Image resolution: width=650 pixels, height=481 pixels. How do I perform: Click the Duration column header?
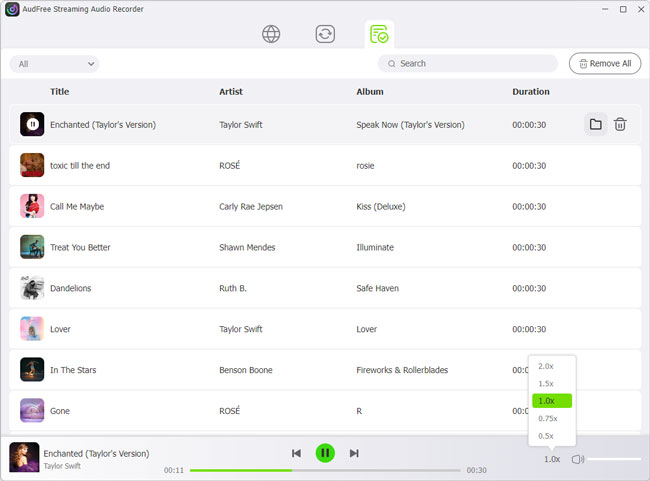click(x=531, y=92)
